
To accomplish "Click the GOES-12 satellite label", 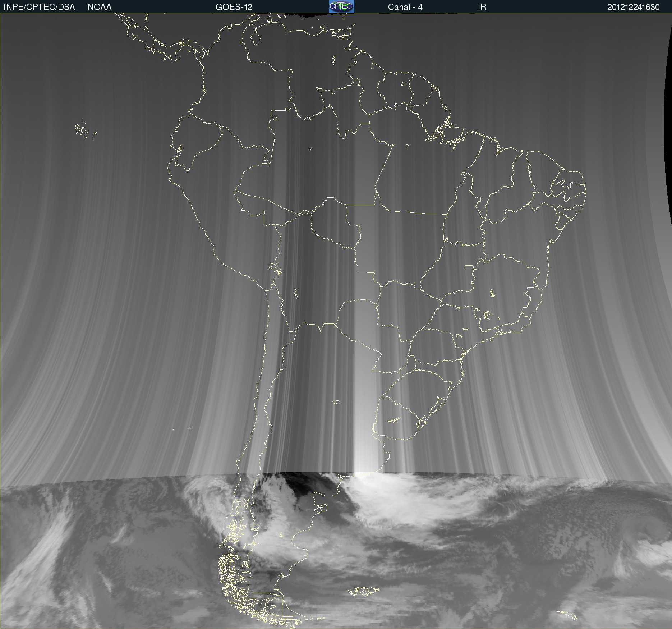I will pyautogui.click(x=234, y=7).
